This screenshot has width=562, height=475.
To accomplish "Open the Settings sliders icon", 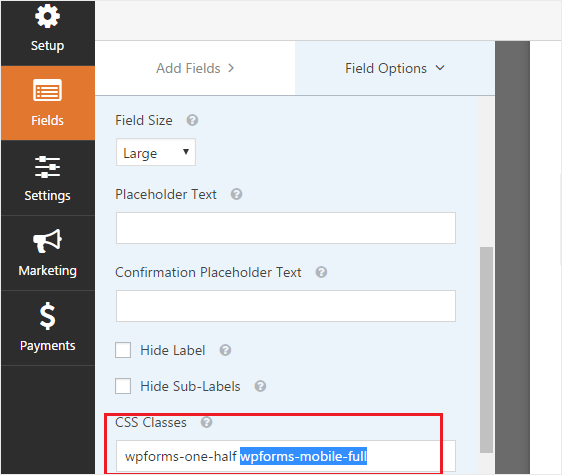I will 47,167.
